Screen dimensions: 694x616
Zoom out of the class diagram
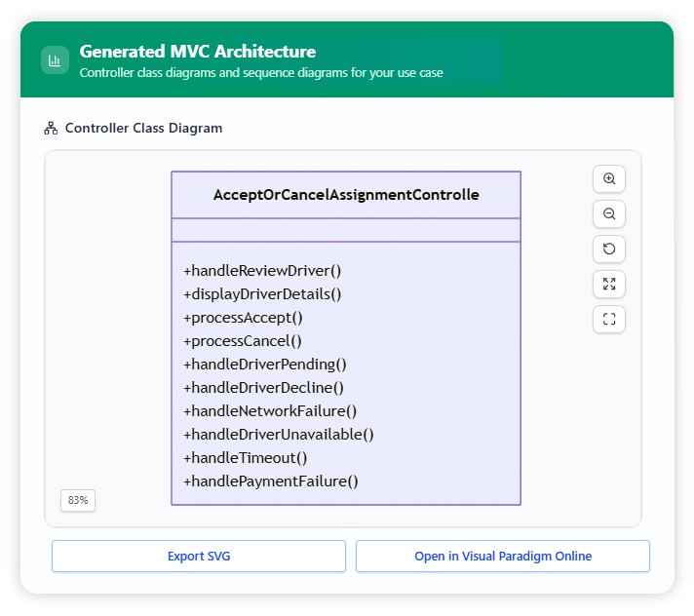(609, 214)
